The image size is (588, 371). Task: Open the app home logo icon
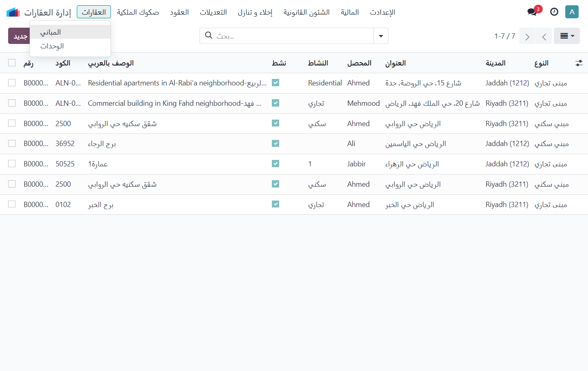click(x=13, y=12)
